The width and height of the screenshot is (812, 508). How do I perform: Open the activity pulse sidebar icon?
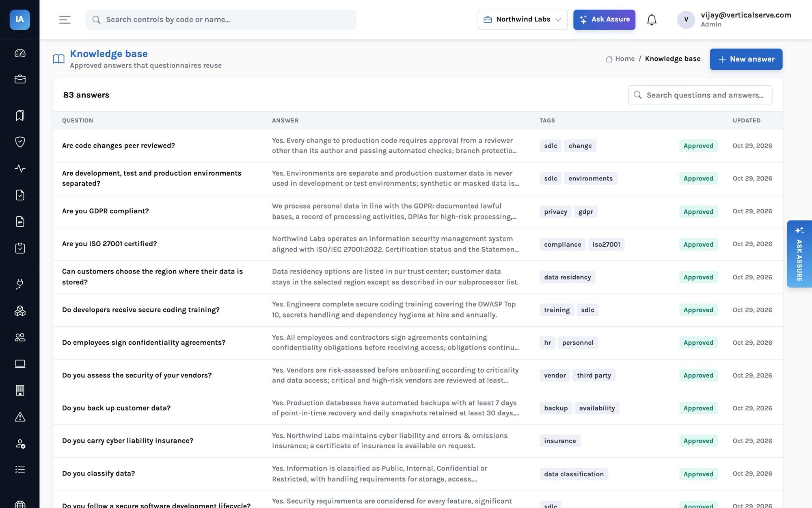pos(20,168)
